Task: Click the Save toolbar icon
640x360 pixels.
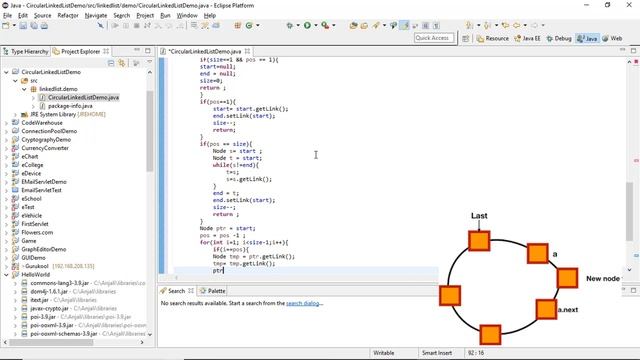Action: point(23,26)
